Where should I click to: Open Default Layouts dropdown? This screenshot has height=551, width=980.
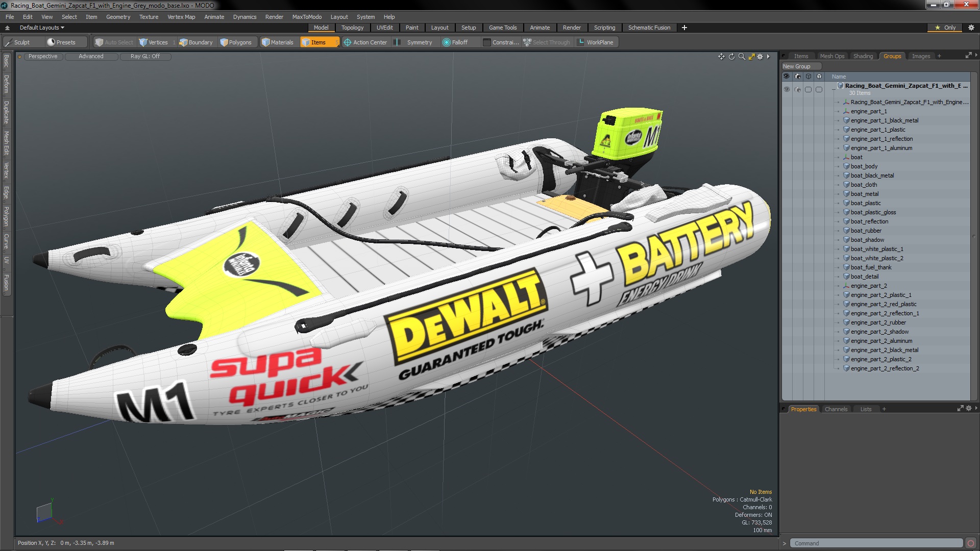pyautogui.click(x=42, y=28)
